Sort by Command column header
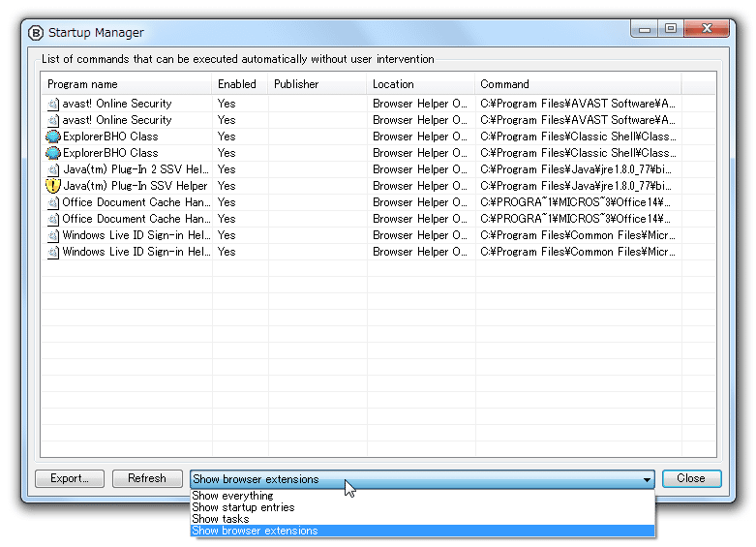Screen dimensions: 756x547 click(x=578, y=84)
